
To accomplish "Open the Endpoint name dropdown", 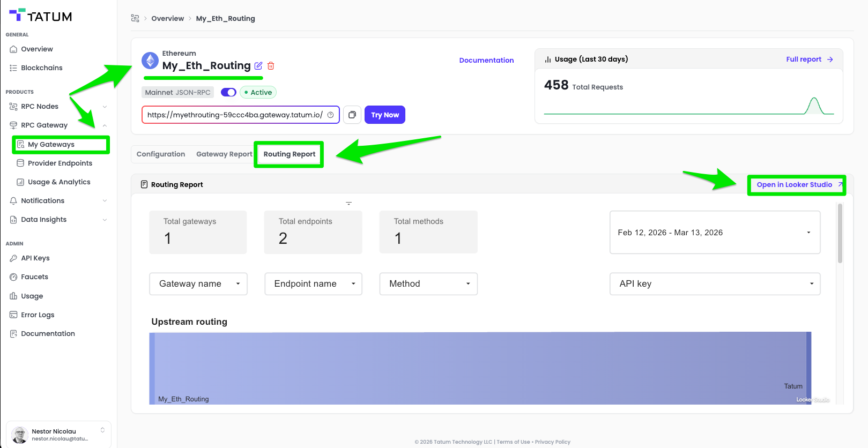I will tap(314, 284).
